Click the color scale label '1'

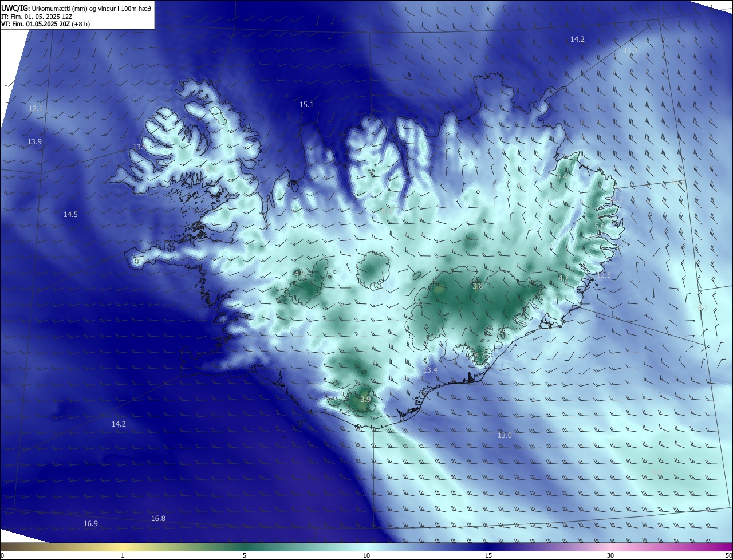(x=123, y=555)
